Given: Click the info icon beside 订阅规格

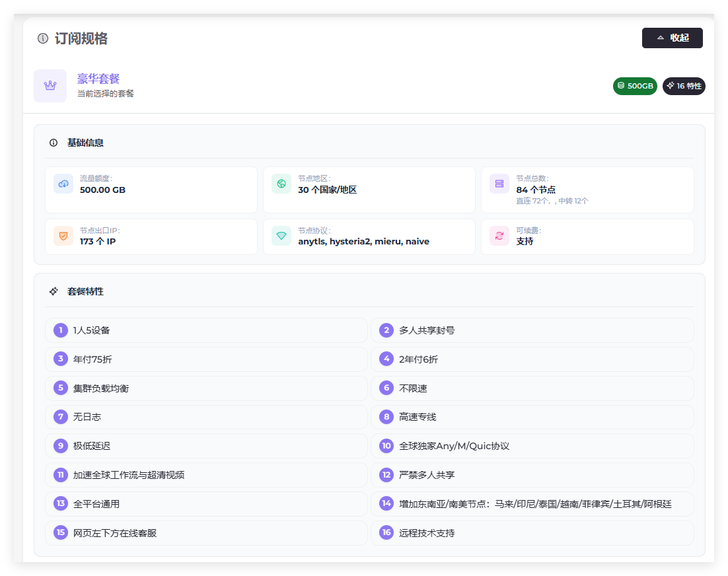Looking at the screenshot, I should [43, 38].
